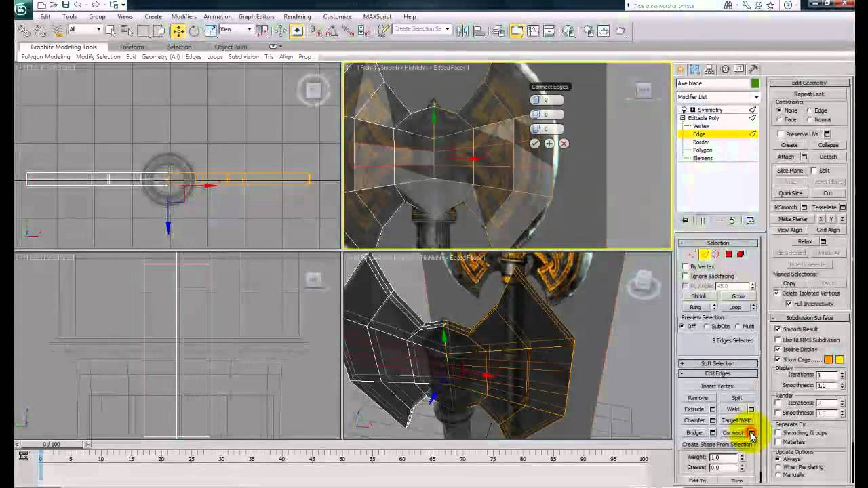Select the Face constraint radio button

779,119
